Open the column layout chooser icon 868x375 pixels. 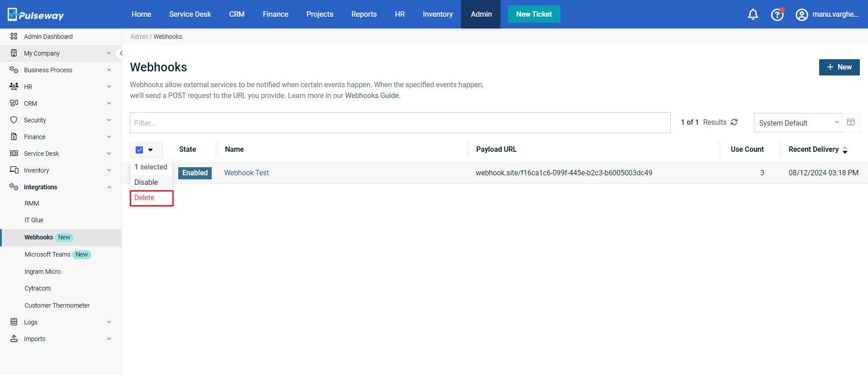[850, 122]
